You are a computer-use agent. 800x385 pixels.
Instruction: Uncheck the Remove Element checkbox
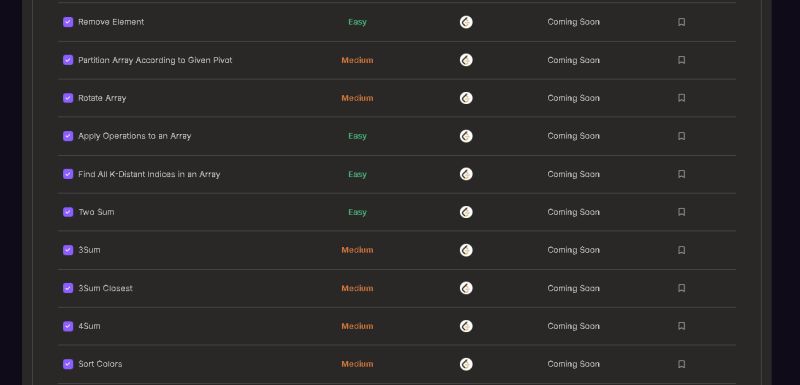click(x=68, y=22)
